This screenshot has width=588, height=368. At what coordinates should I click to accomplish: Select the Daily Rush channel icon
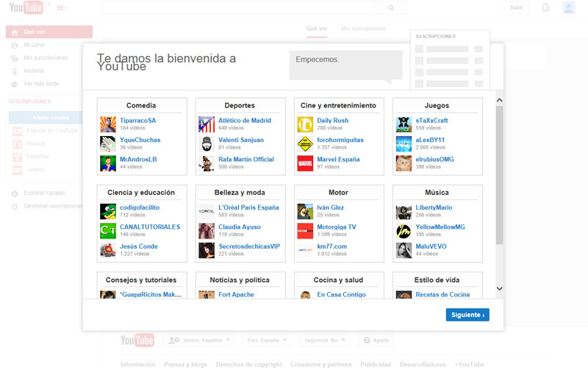[305, 124]
